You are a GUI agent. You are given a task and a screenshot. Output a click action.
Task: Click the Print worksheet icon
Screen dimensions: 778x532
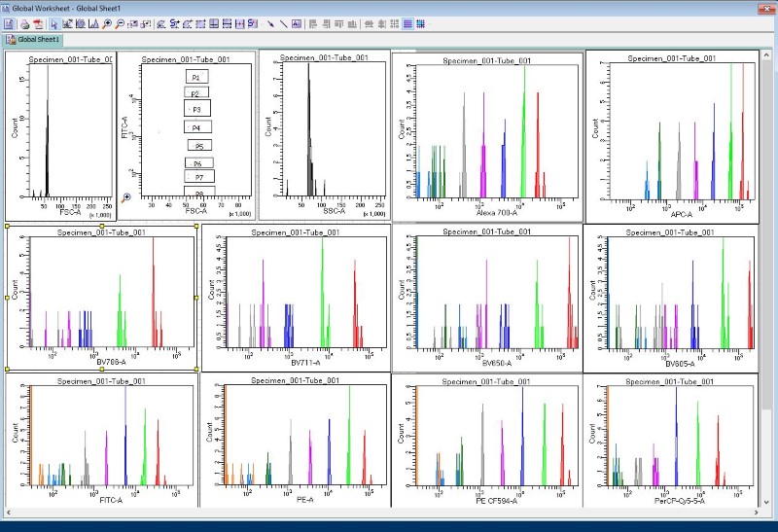(x=24, y=23)
